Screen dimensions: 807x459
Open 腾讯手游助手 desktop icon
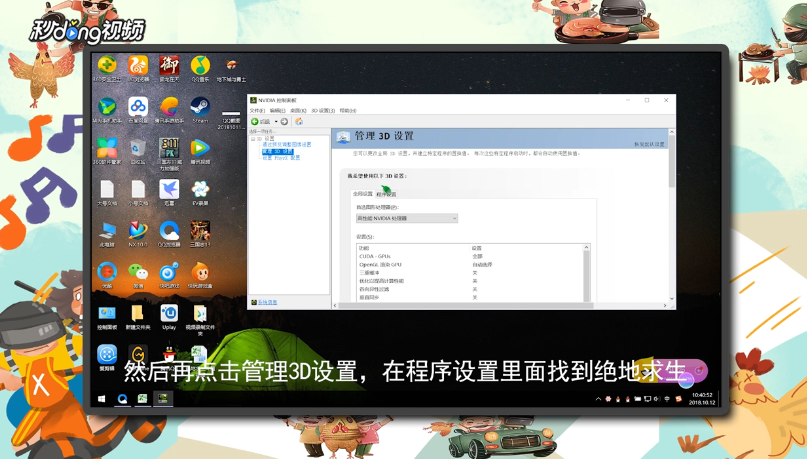pos(169,110)
